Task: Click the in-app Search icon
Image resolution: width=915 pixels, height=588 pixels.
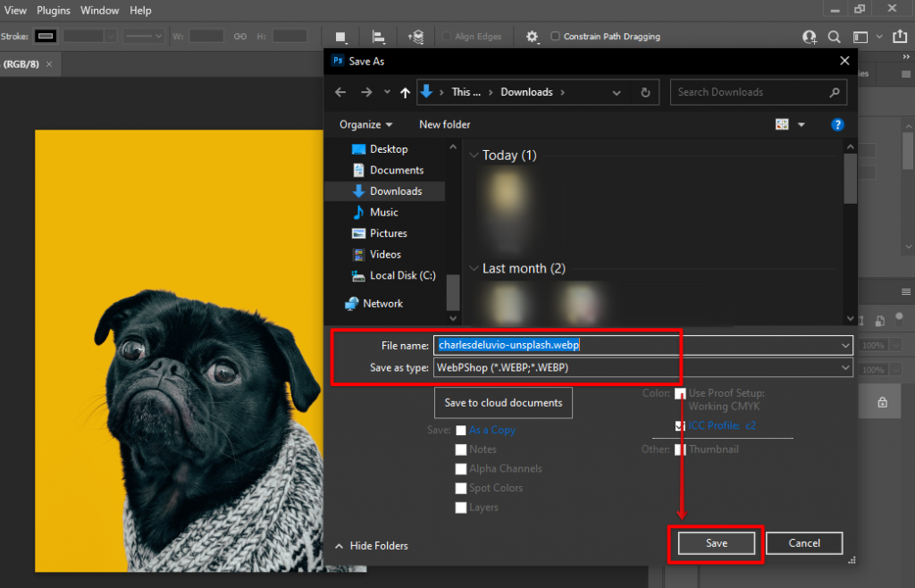Action: pos(834,37)
